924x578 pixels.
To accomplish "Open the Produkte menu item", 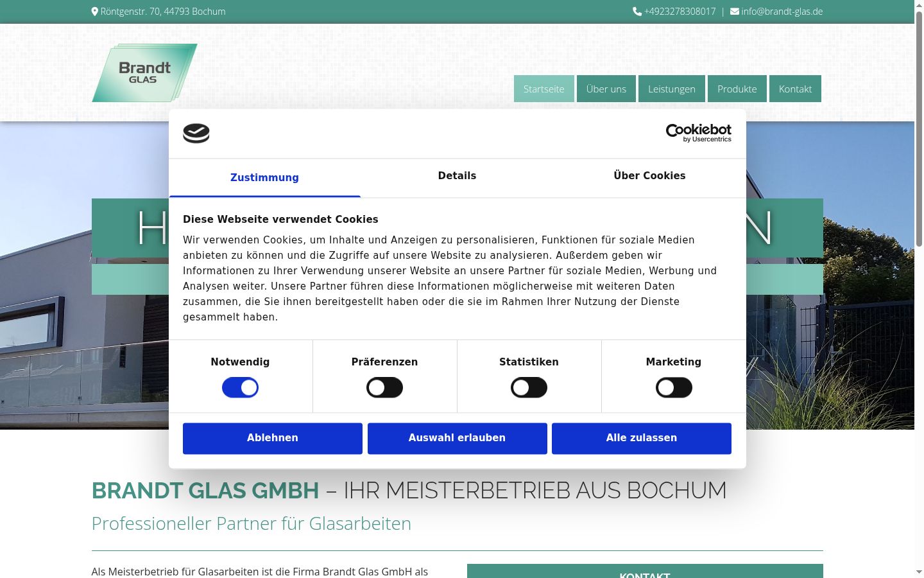I will [x=737, y=89].
